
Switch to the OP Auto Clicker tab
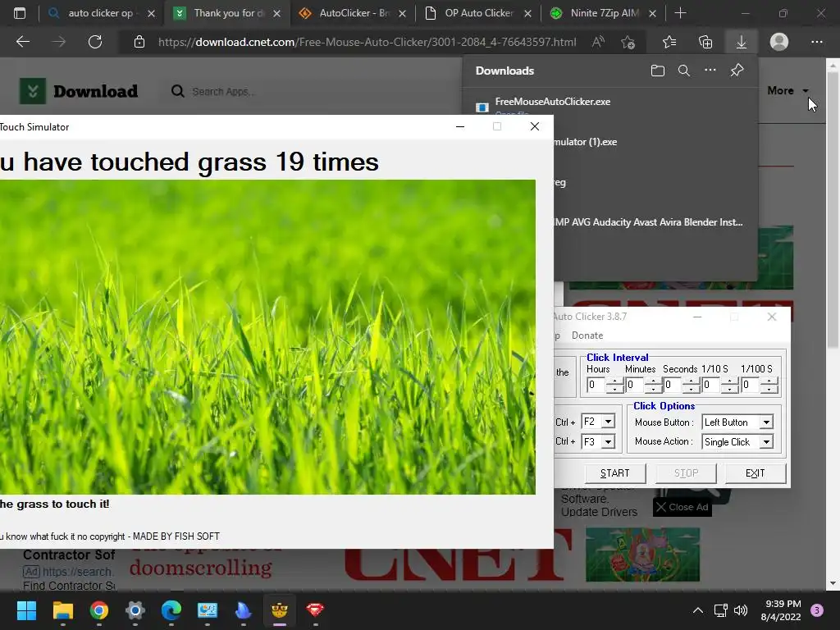click(x=479, y=13)
